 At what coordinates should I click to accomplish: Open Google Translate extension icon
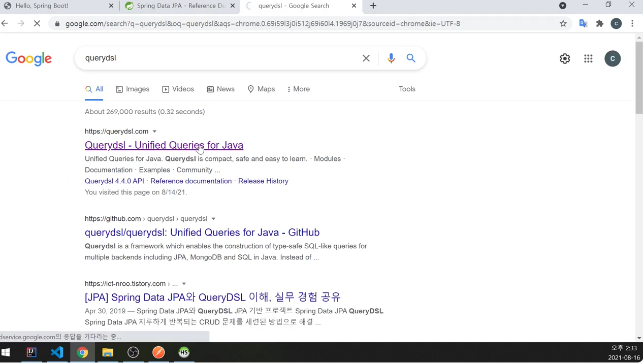click(583, 23)
